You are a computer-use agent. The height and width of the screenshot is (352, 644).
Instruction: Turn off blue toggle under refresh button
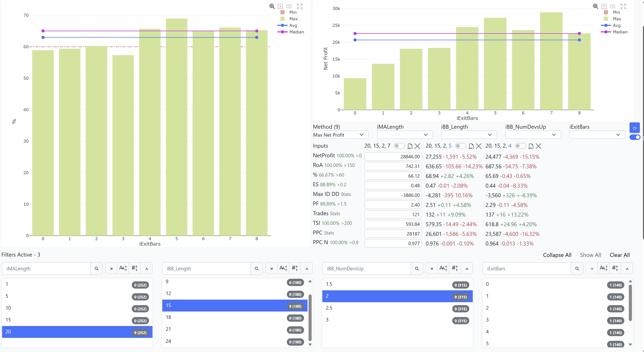coord(635,137)
